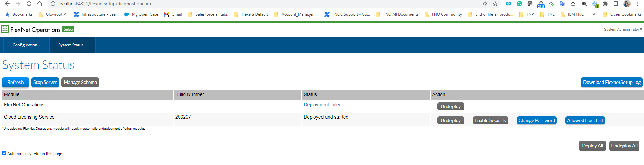Undeploy the FlexNet Operations module
Image resolution: width=644 pixels, height=165 pixels.
[x=450, y=106]
